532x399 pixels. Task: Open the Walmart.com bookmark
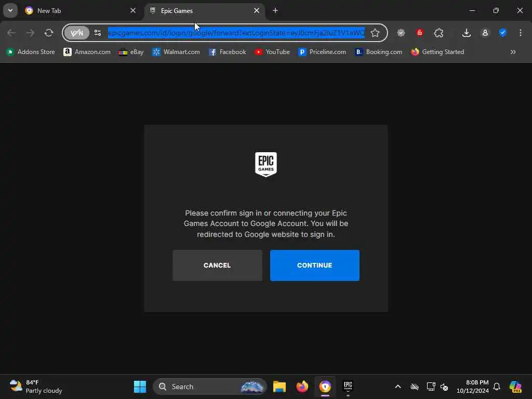(x=176, y=52)
